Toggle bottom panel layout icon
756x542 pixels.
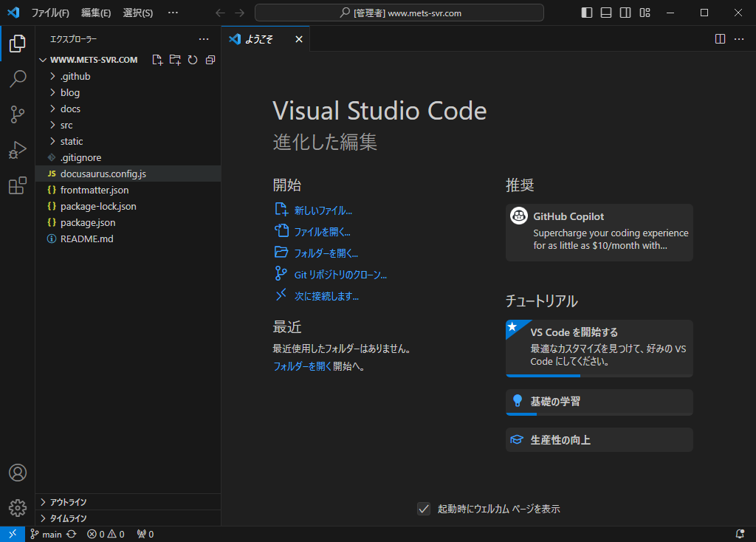pos(606,13)
